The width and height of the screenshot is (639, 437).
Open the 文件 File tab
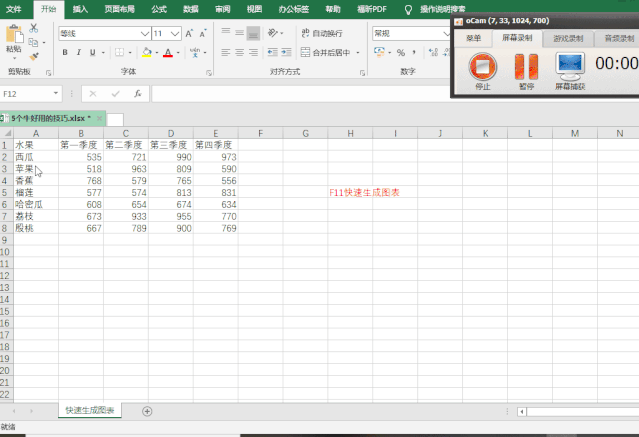(14, 9)
